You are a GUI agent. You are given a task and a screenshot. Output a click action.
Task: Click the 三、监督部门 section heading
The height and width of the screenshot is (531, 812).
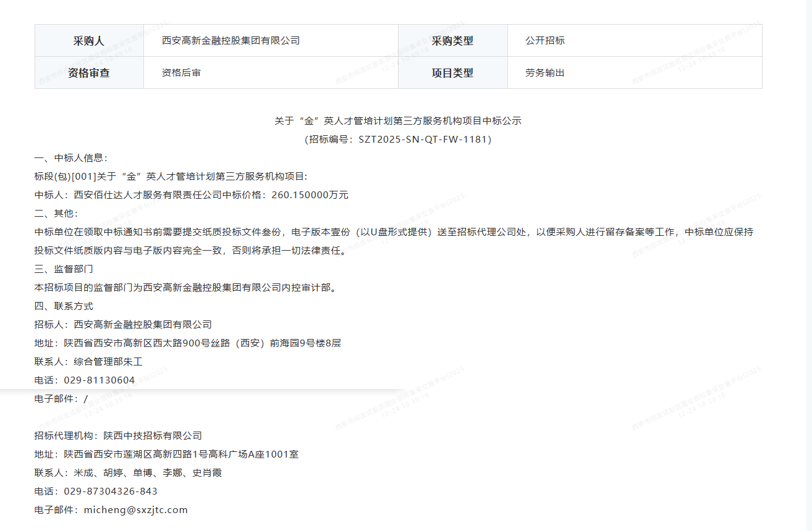pyautogui.click(x=64, y=269)
